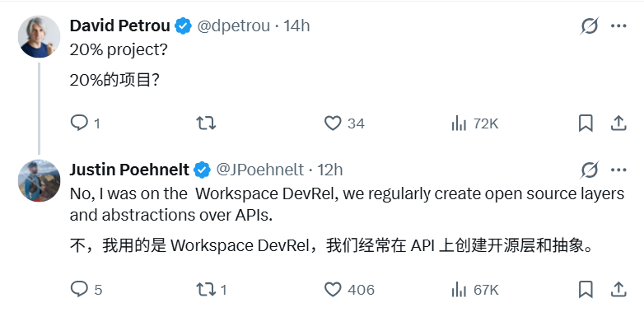Share Justin Poehnelt's tweet
Viewport: 644px width, 312px height.
coord(618,290)
